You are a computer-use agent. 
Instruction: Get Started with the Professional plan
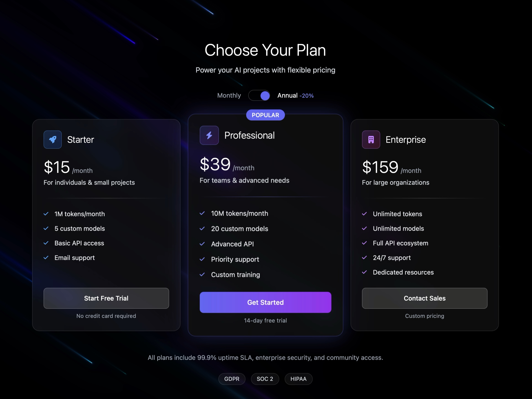(x=265, y=302)
